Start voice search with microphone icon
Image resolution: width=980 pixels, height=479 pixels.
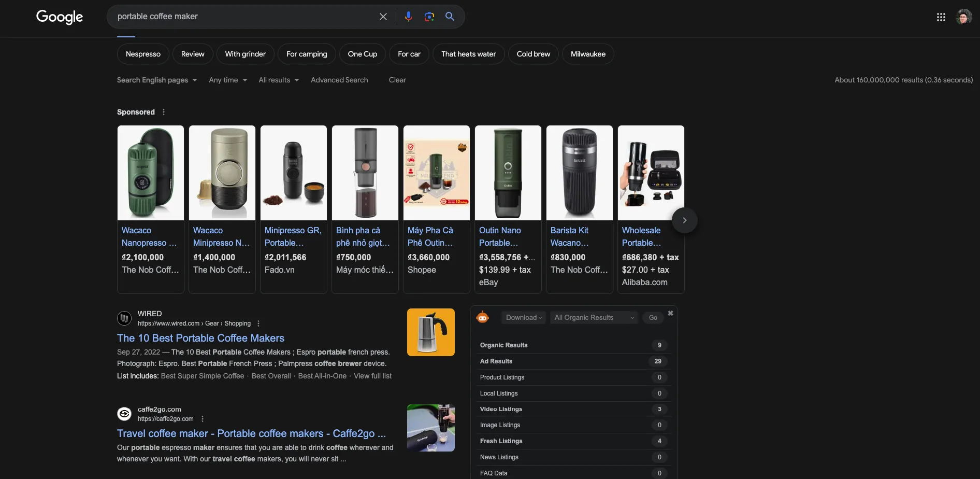click(409, 17)
